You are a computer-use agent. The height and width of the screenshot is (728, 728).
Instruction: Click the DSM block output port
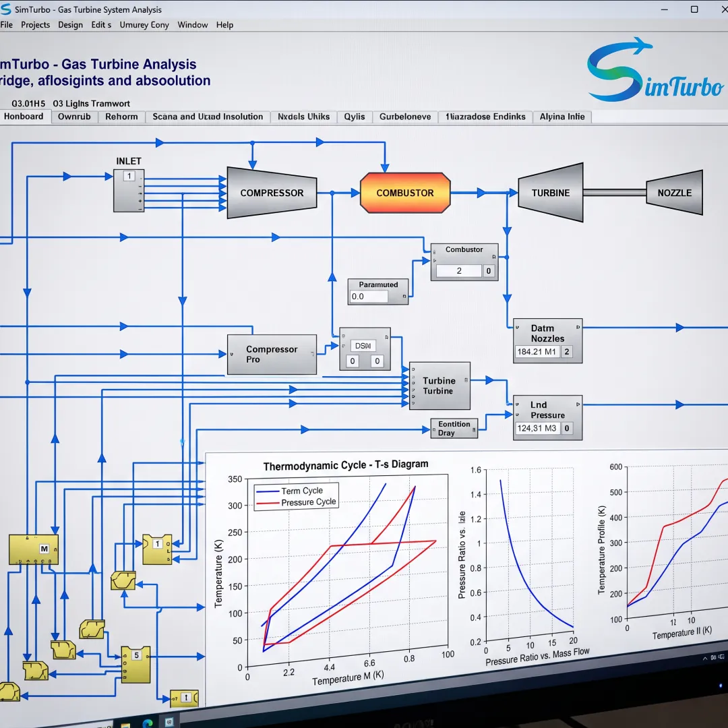386,337
